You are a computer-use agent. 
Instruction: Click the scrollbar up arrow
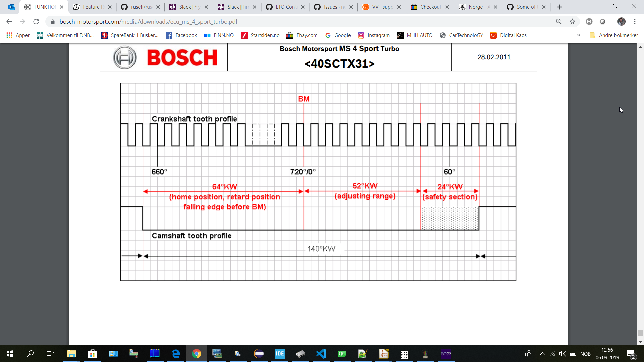(640, 47)
